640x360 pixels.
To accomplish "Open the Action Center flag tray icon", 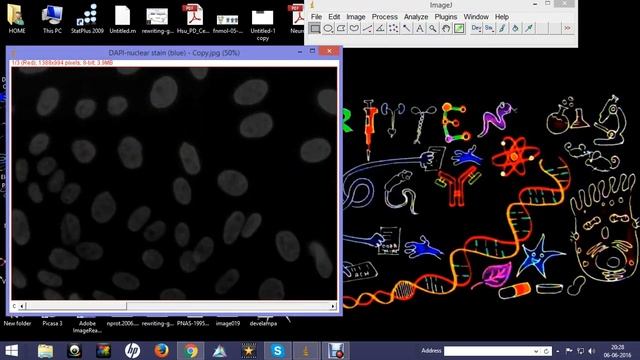I will pyautogui.click(x=569, y=351).
